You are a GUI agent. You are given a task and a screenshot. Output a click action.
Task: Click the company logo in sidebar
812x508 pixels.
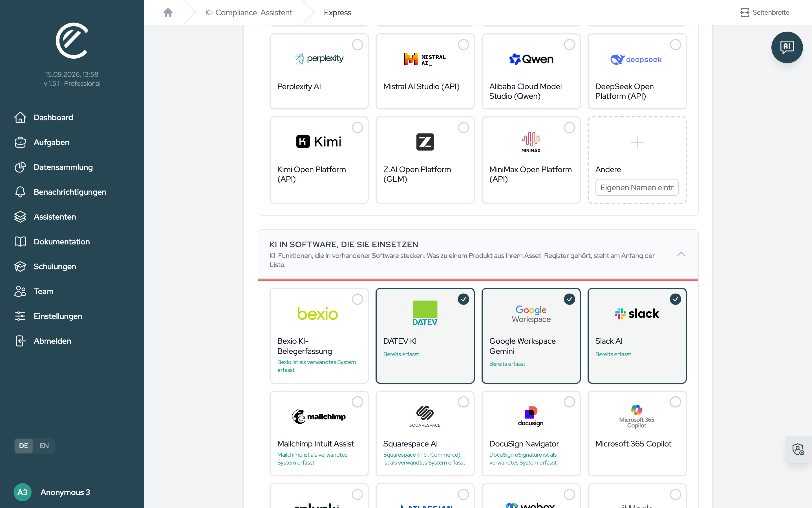[x=72, y=40]
